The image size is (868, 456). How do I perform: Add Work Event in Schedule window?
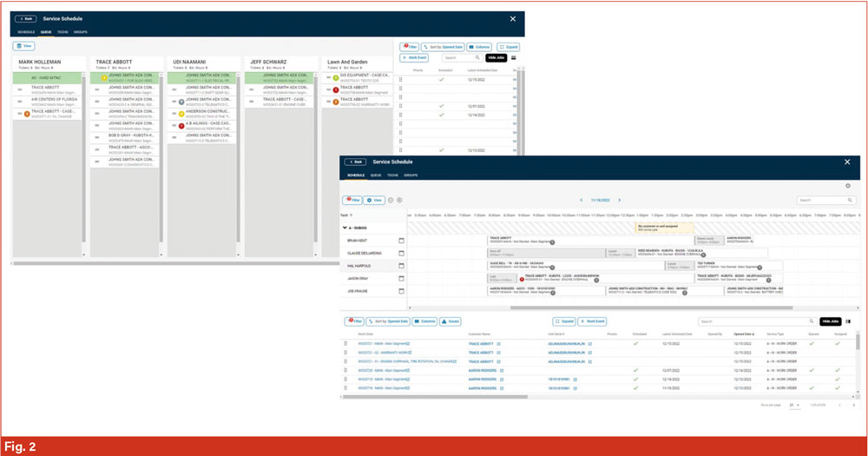pyautogui.click(x=592, y=321)
